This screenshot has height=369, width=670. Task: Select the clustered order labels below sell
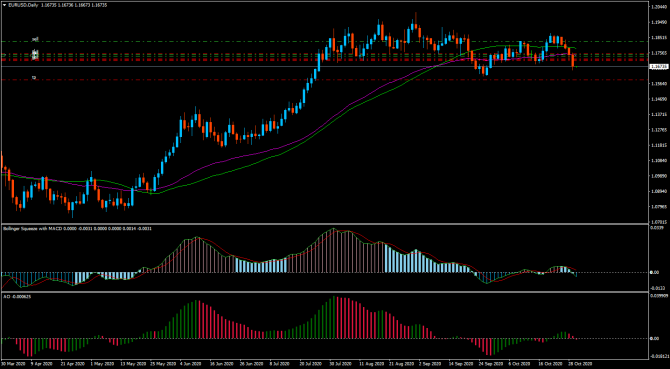[36, 55]
